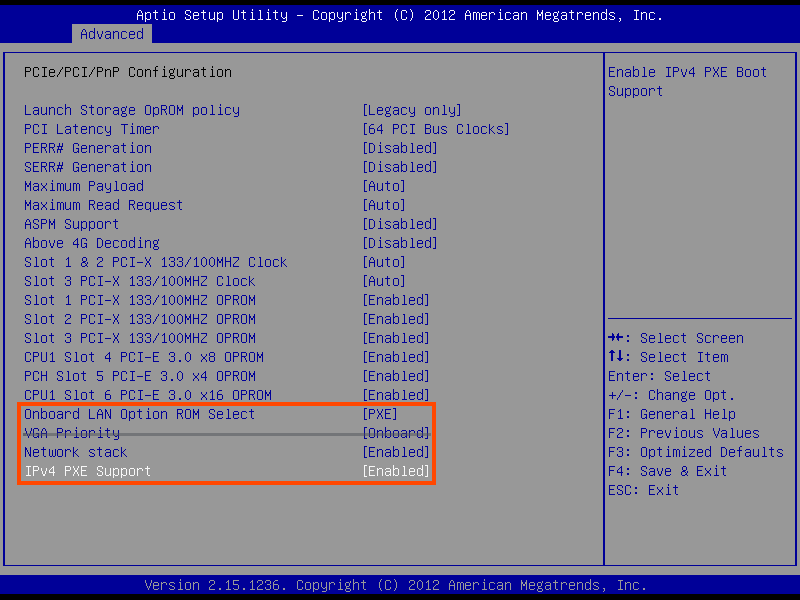Select the Maximum Read Request label
Viewport: 800px width, 600px height.
[x=104, y=205]
